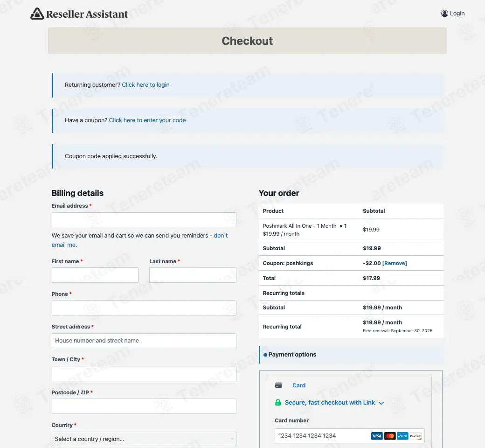485x448 pixels.
Task: Click the user profile icon beside Login
Action: click(444, 14)
